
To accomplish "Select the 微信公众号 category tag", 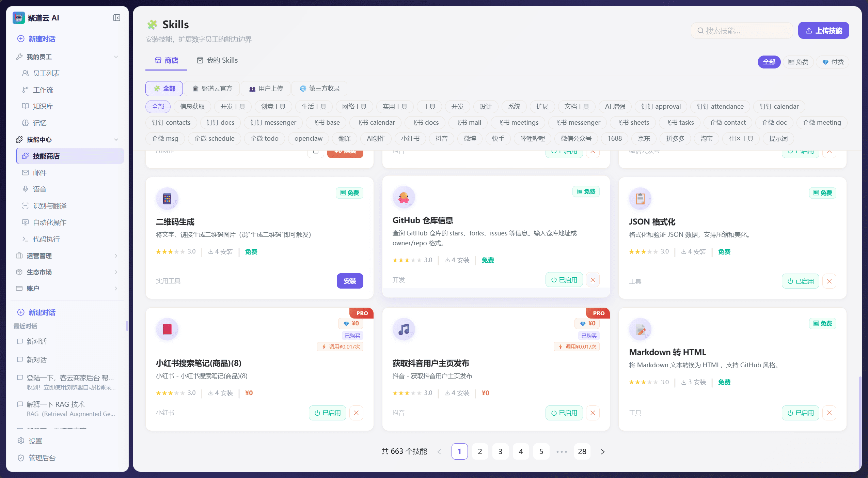I will coord(576,139).
